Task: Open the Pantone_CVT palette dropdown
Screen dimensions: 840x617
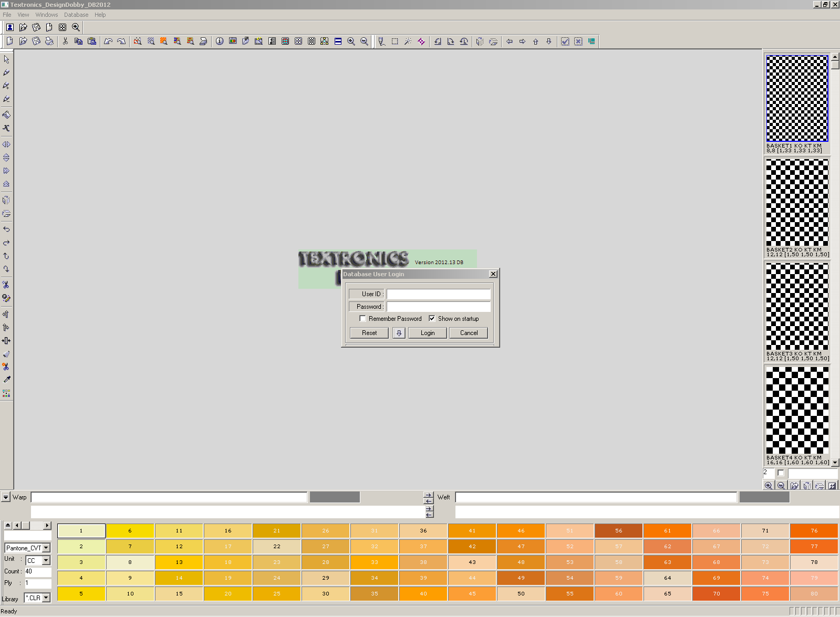Action: point(46,548)
